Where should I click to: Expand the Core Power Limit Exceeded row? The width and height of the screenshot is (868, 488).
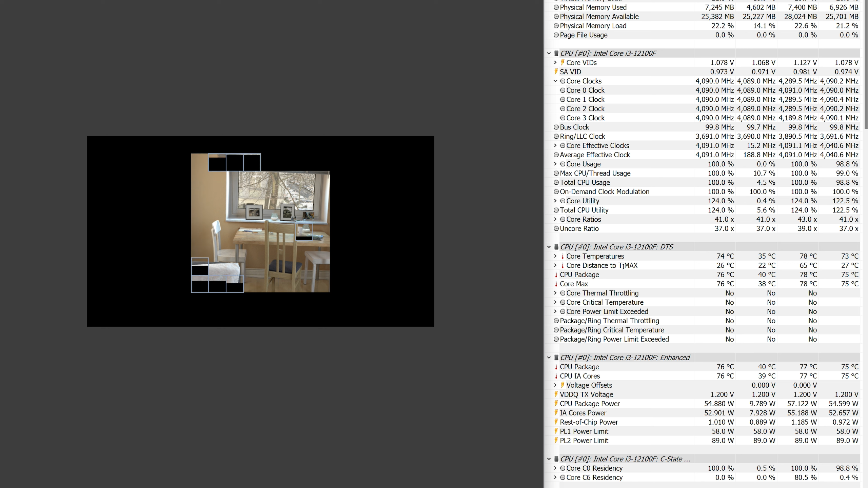555,311
